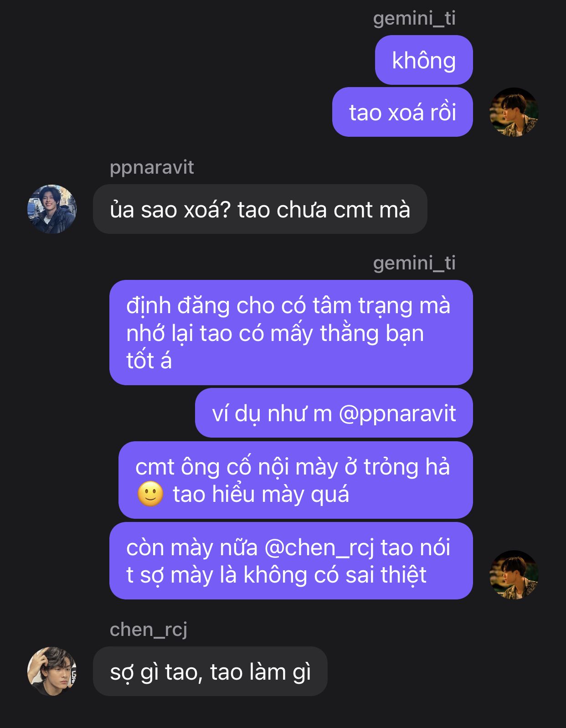The width and height of the screenshot is (566, 728).
Task: Tap the ppnaravit sender name
Action: click(152, 167)
